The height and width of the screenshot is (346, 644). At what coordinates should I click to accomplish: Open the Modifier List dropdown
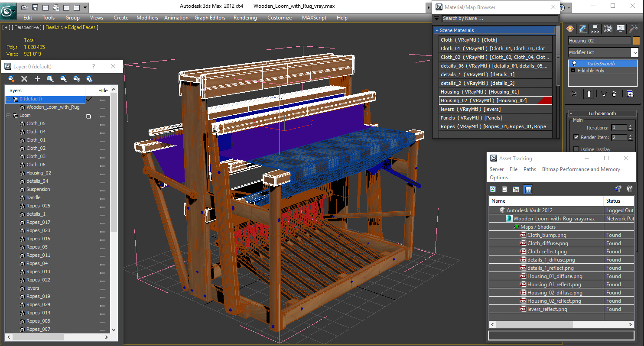click(634, 52)
